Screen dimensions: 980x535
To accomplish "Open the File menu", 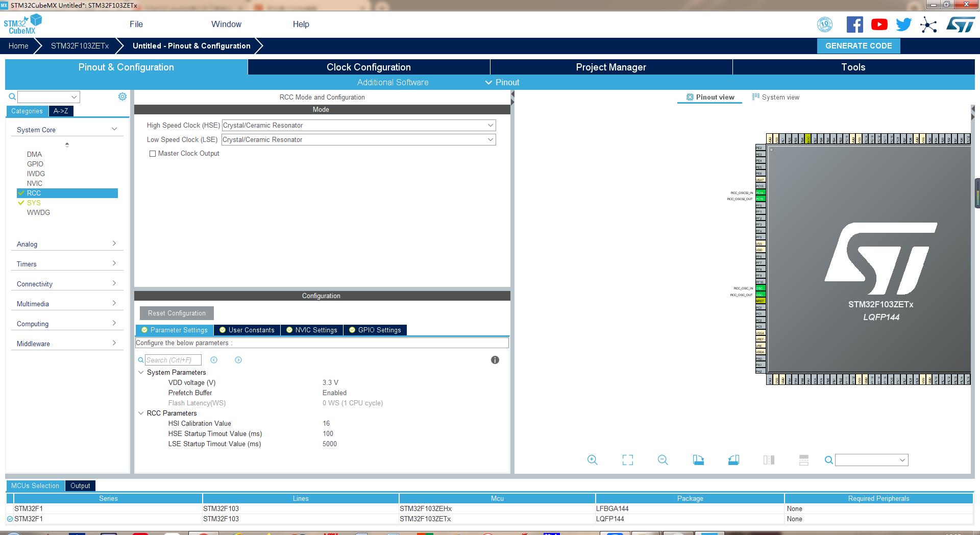I will coord(136,24).
